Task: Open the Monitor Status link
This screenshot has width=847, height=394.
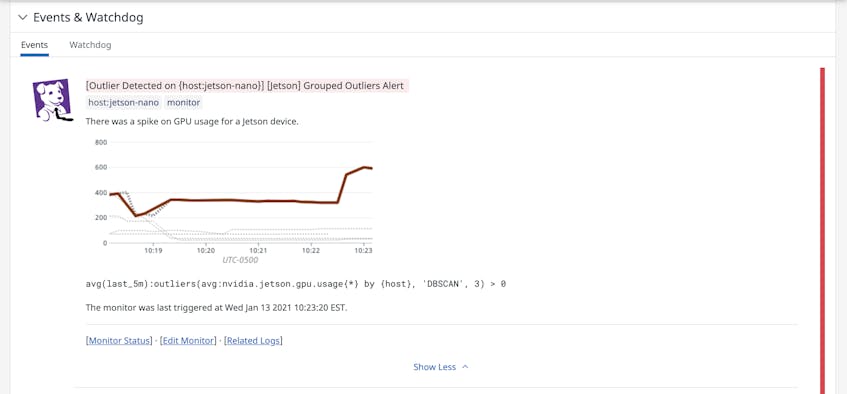Action: [x=119, y=340]
